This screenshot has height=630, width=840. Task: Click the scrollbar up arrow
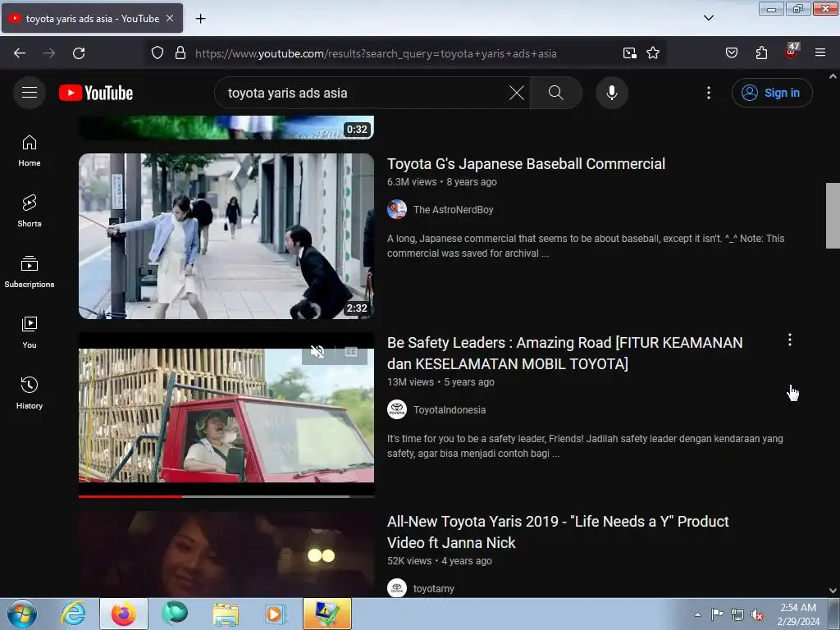pos(833,76)
